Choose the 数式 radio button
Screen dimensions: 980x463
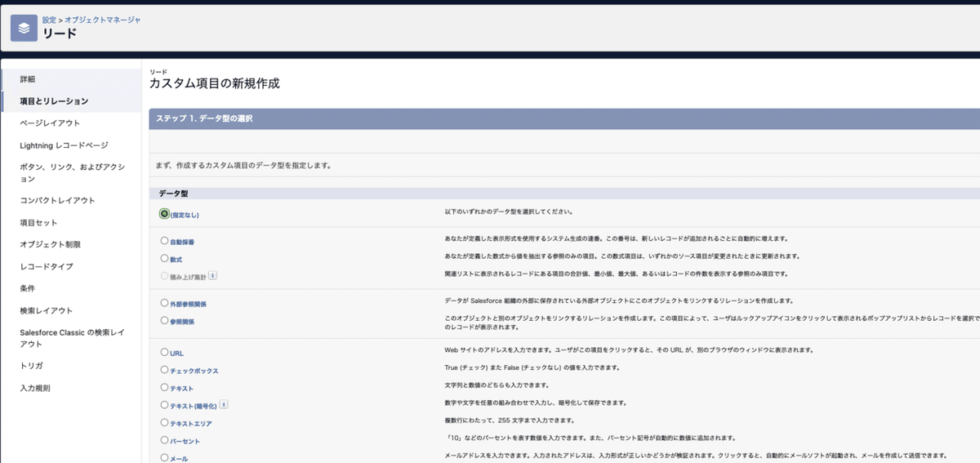[164, 258]
